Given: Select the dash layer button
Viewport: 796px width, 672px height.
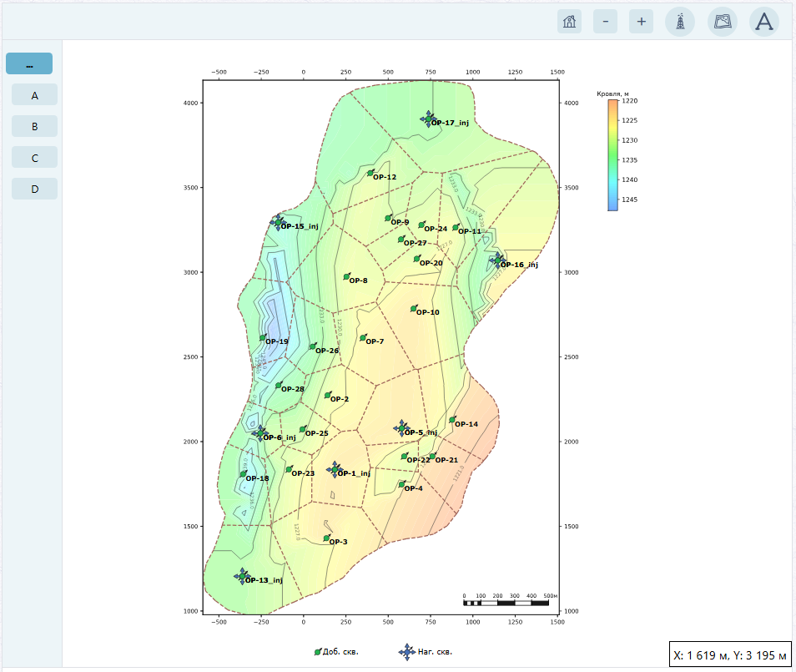Looking at the screenshot, I should (x=29, y=63).
